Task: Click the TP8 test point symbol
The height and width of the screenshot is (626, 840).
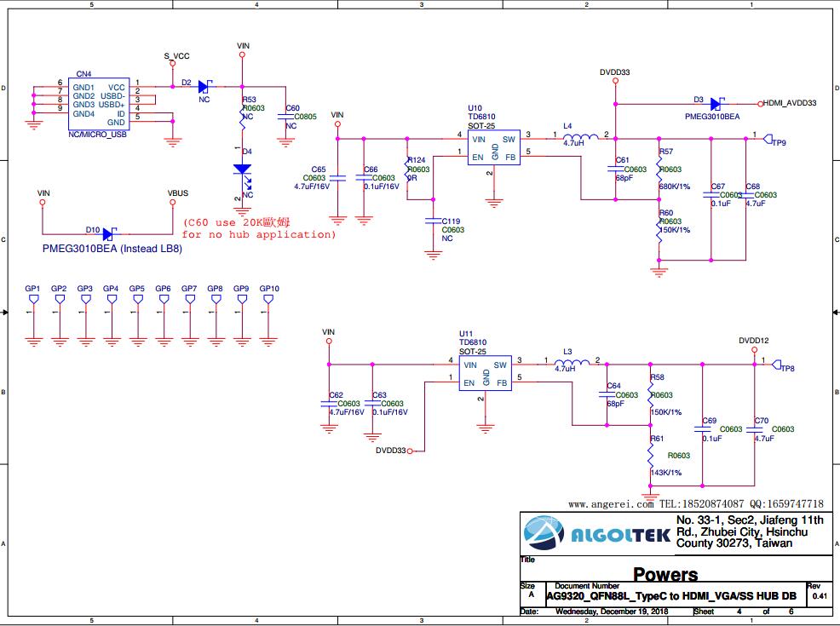Action: click(x=777, y=365)
